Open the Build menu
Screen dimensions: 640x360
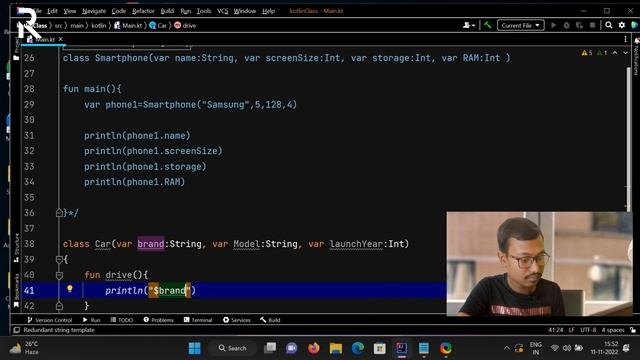pos(167,11)
